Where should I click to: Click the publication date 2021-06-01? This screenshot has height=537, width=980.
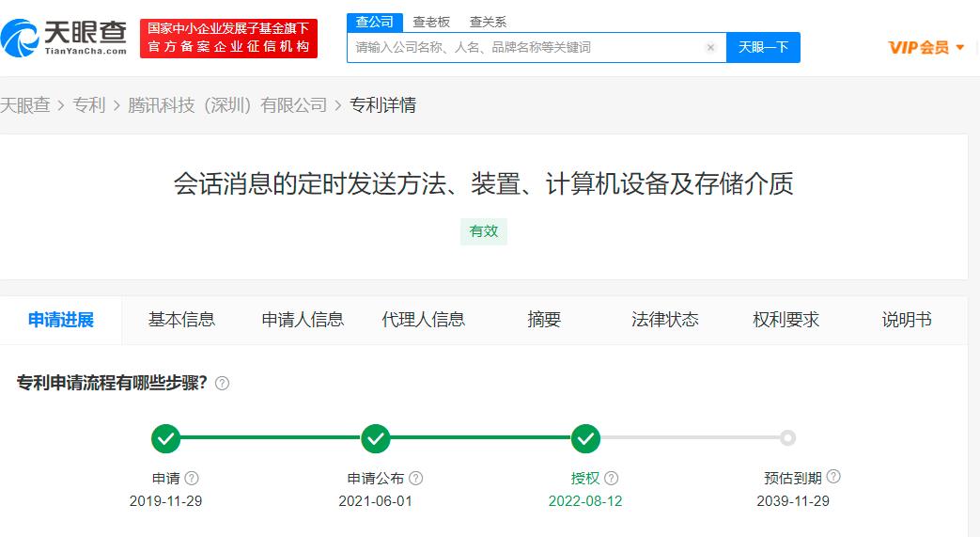click(x=375, y=501)
